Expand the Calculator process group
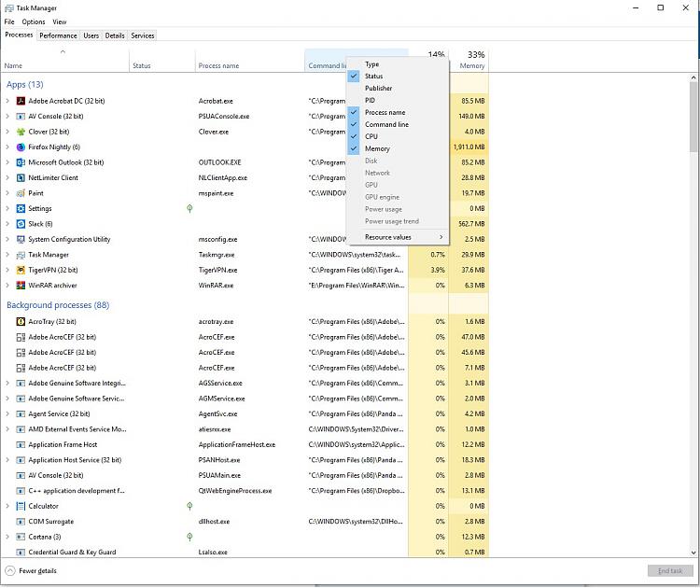Viewport: 700px width, 588px height. click(7, 506)
